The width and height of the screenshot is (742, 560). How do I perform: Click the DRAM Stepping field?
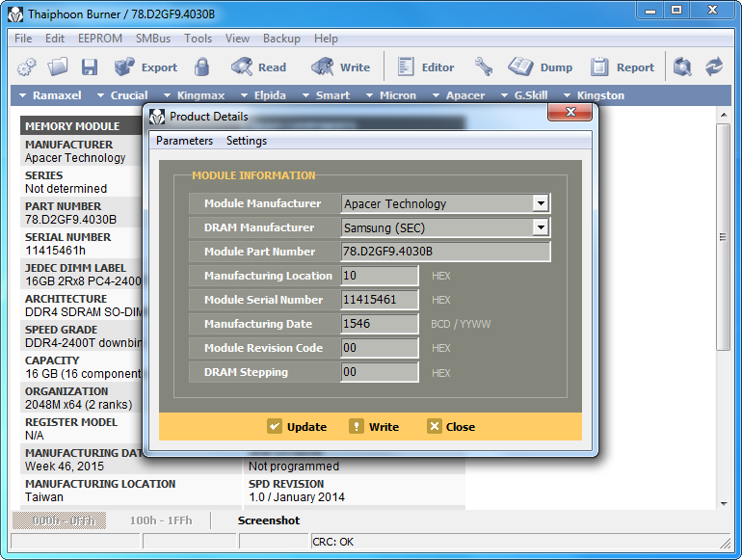[x=380, y=372]
